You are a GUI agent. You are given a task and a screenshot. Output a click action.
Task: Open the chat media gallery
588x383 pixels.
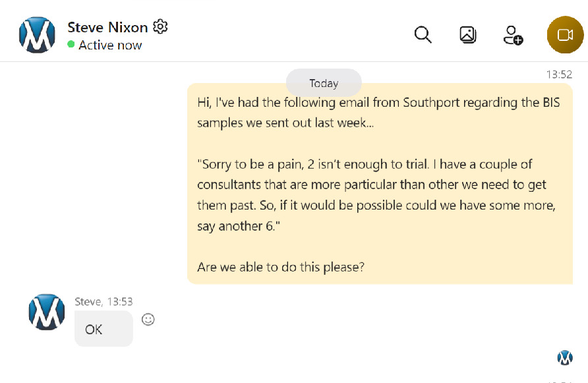468,34
